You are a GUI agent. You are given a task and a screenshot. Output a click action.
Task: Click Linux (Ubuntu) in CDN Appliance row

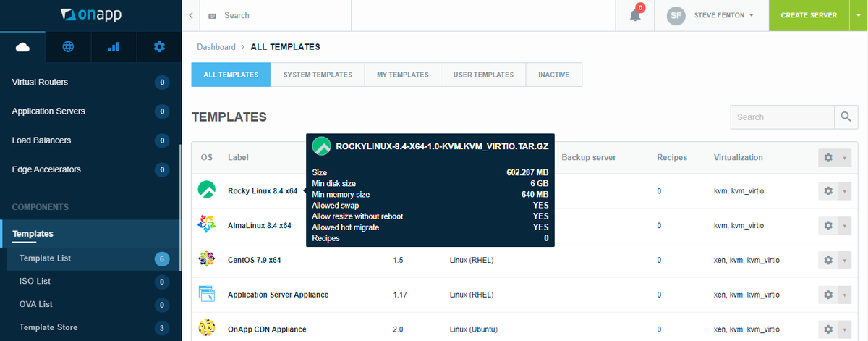pyautogui.click(x=474, y=329)
